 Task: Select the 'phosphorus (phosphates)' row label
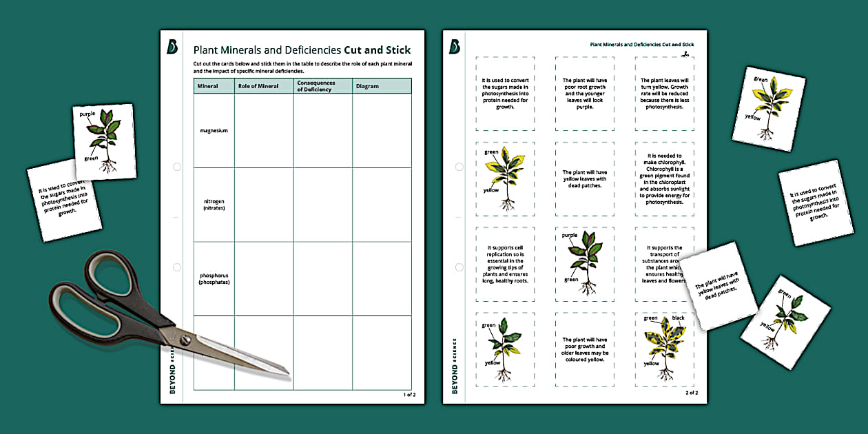214,278
